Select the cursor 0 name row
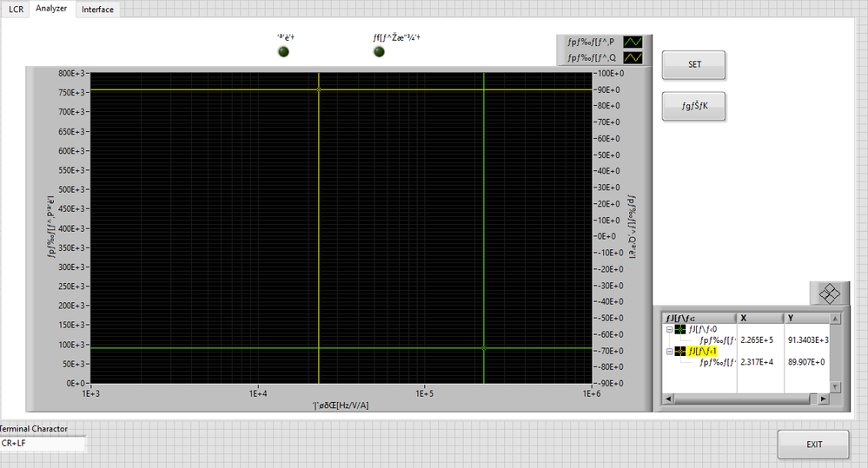 [x=702, y=329]
